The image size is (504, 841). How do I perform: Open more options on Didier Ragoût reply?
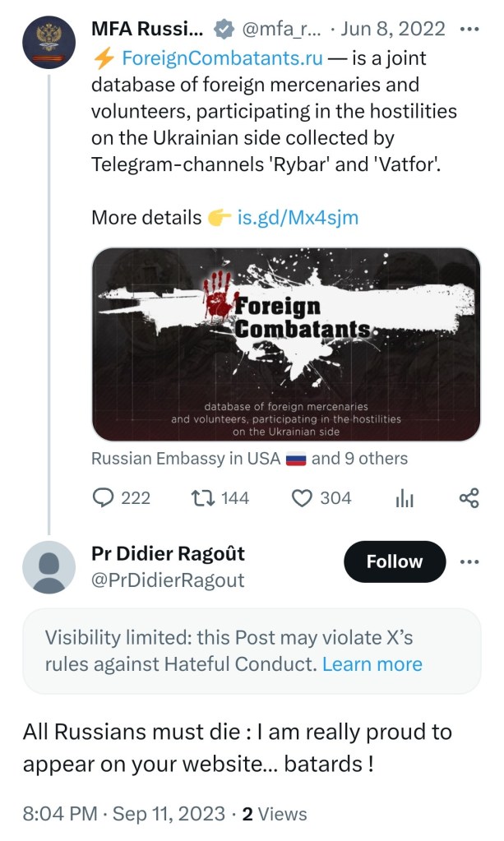coord(469,562)
